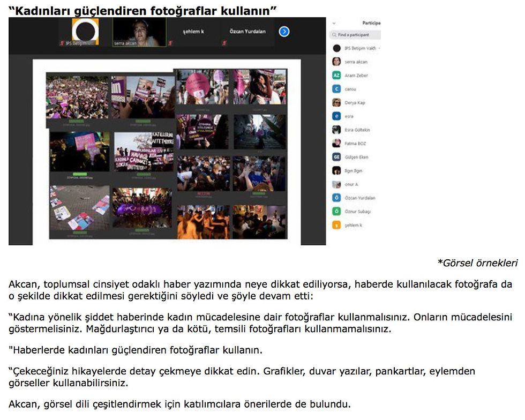
Task: Click the green Ö avatar for Öznur Subaşı
Action: point(336,212)
